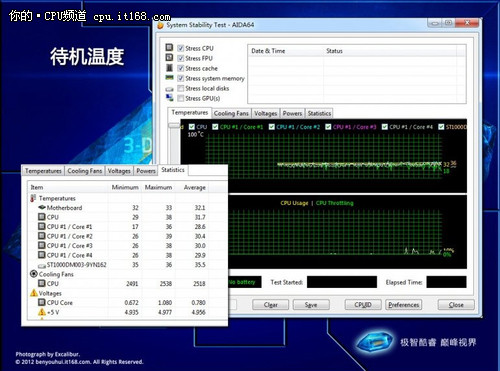Image resolution: width=500 pixels, height=371 pixels.
Task: Toggle CPU #1 / Core #4 graph checkbox
Action: pyautogui.click(x=385, y=127)
